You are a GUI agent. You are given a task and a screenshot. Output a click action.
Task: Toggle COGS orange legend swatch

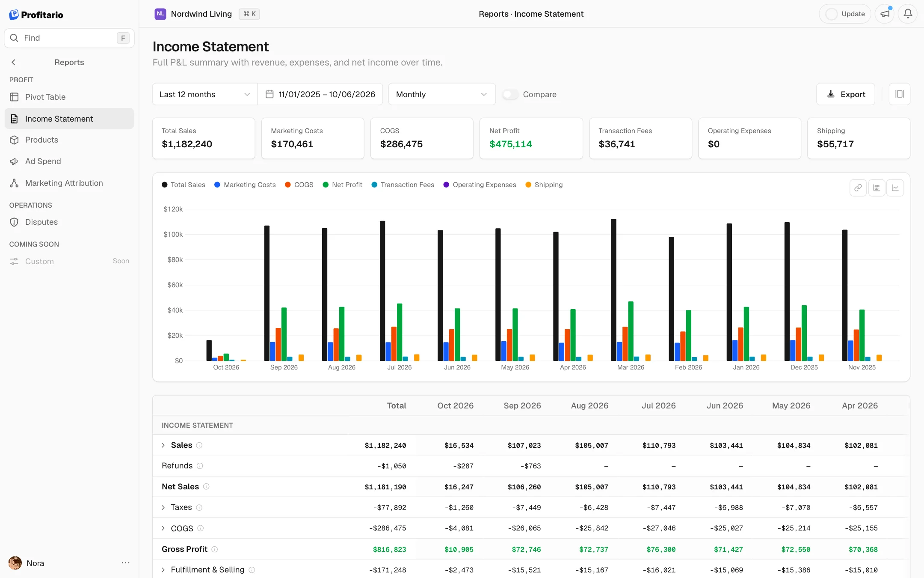(x=288, y=185)
